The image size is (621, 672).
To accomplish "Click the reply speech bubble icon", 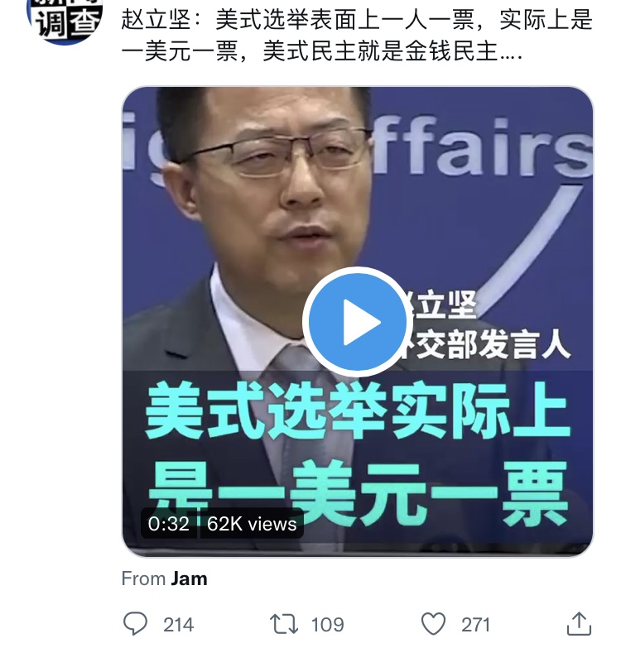I will pos(136,623).
